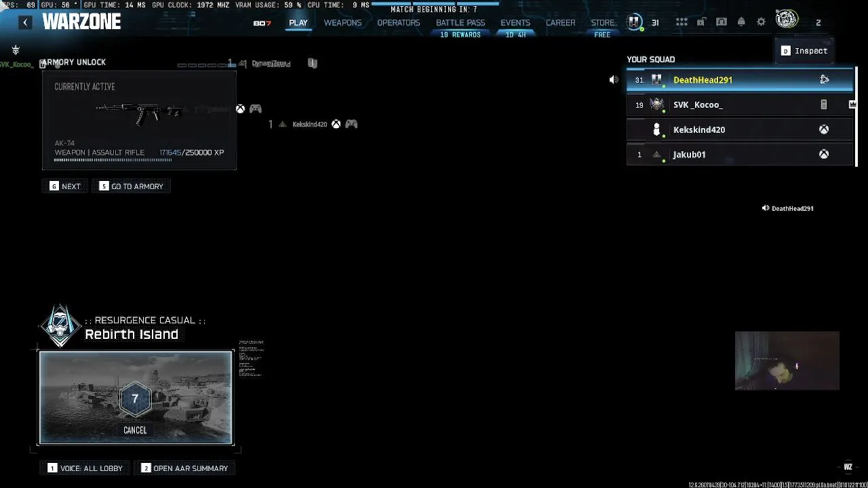The width and height of the screenshot is (868, 488).
Task: Switch to the CAREER tab
Action: click(561, 23)
